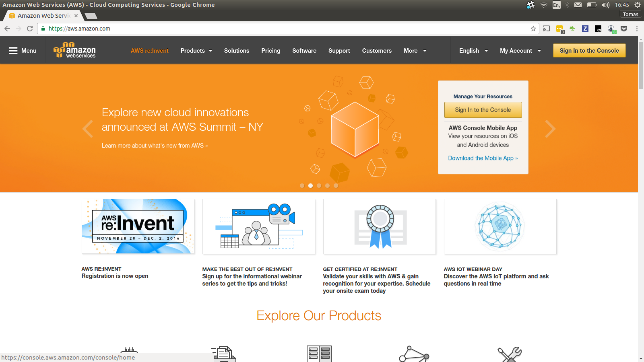644x362 pixels.
Task: Click the certification ribbon thumbnail
Action: tap(380, 226)
